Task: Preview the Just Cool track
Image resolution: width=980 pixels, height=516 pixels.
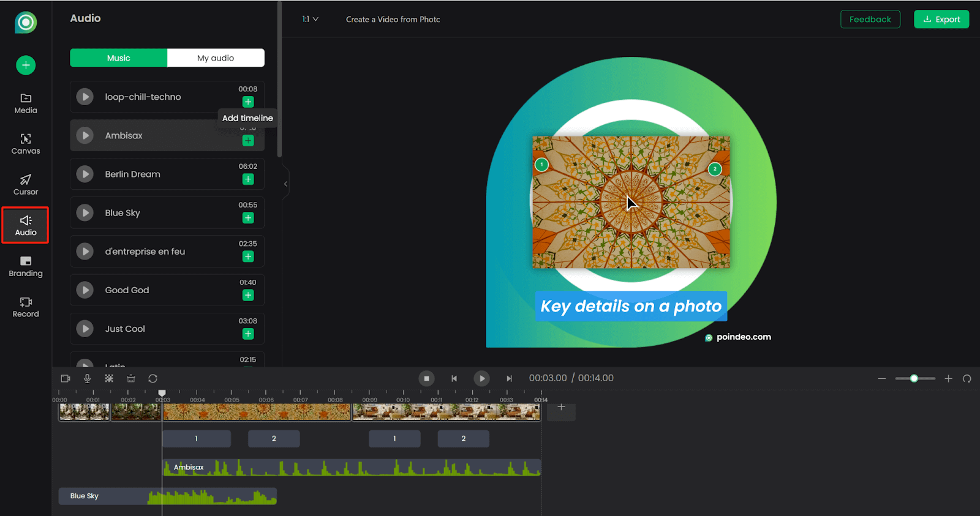Action: [x=85, y=329]
